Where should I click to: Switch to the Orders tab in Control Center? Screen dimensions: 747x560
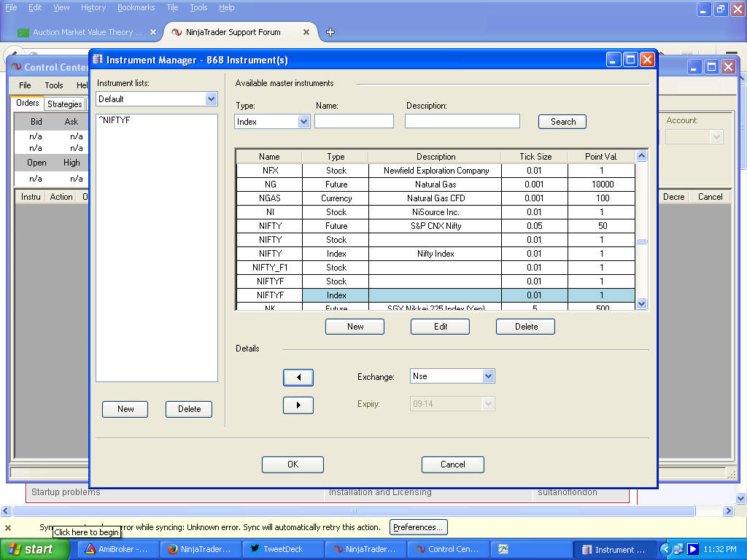pyautogui.click(x=27, y=103)
